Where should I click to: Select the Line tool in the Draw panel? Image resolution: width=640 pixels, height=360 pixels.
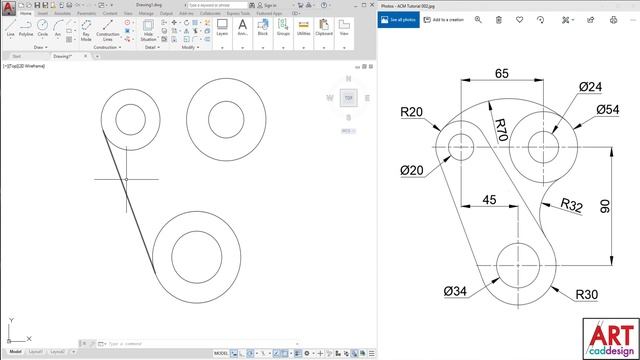tap(11, 28)
